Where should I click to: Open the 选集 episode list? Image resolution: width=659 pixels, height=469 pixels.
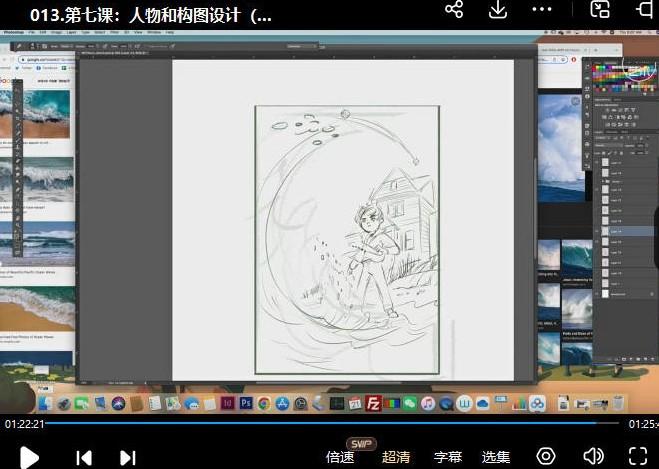[496, 457]
